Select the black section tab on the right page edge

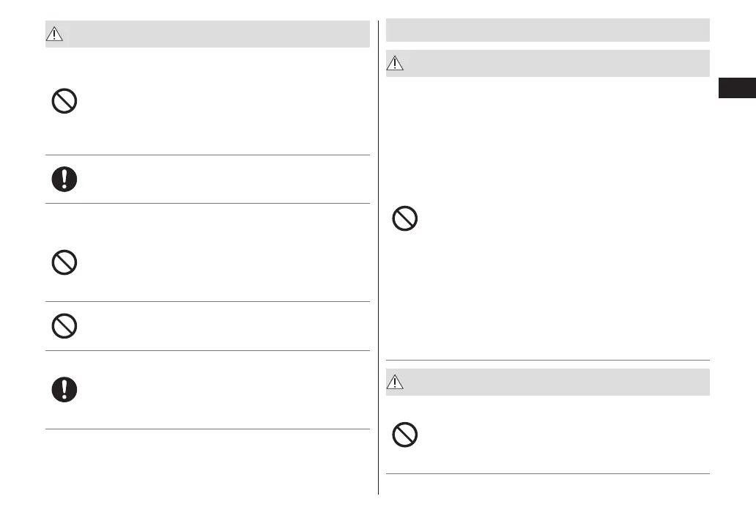736,89
